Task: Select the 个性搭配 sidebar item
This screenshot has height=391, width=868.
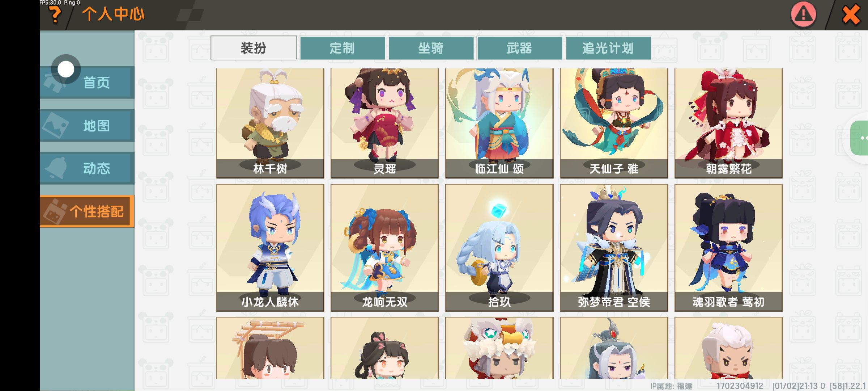Action: click(x=87, y=211)
